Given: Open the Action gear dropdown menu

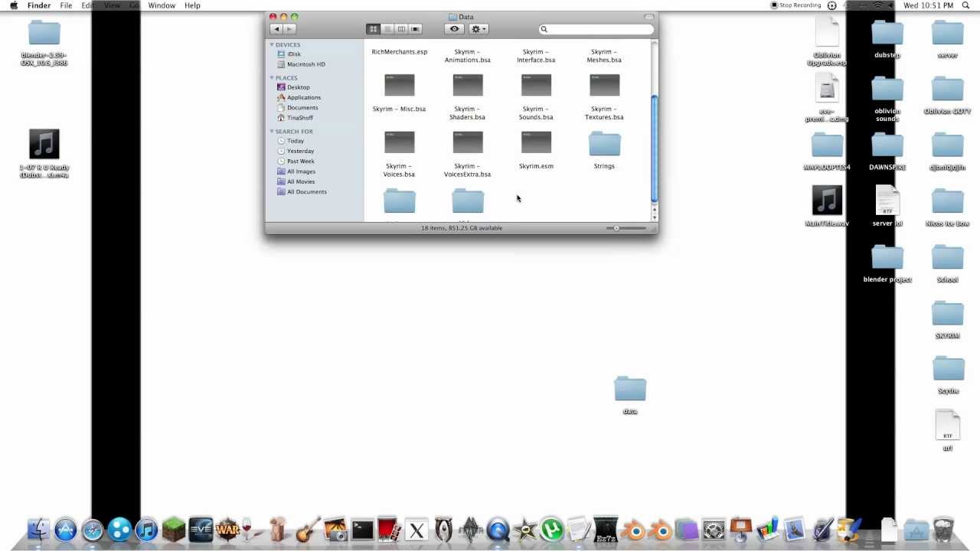Looking at the screenshot, I should click(x=479, y=29).
